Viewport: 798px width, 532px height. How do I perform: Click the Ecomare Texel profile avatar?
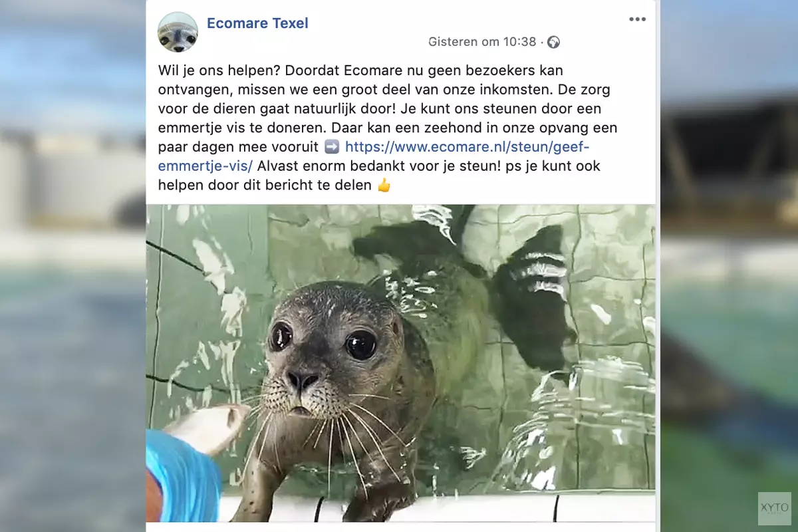[x=178, y=32]
